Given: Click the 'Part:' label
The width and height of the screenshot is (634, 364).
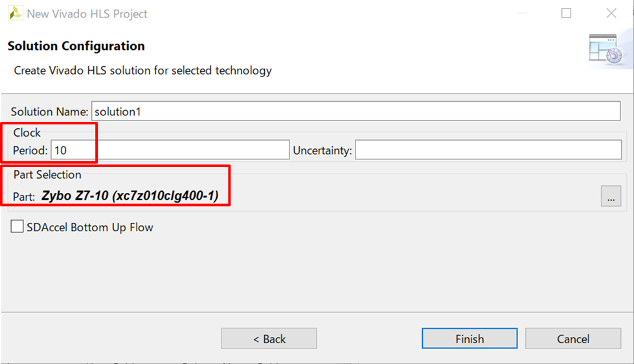Looking at the screenshot, I should 24,196.
